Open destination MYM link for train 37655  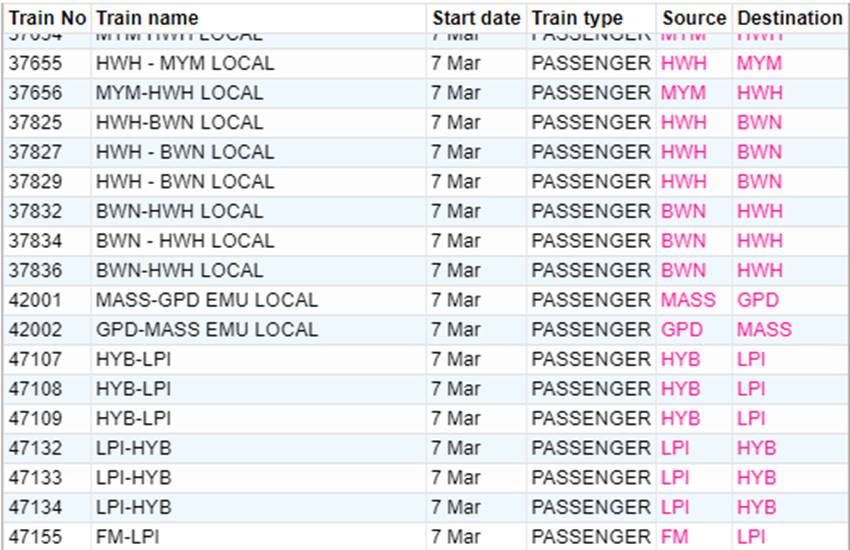click(x=759, y=63)
